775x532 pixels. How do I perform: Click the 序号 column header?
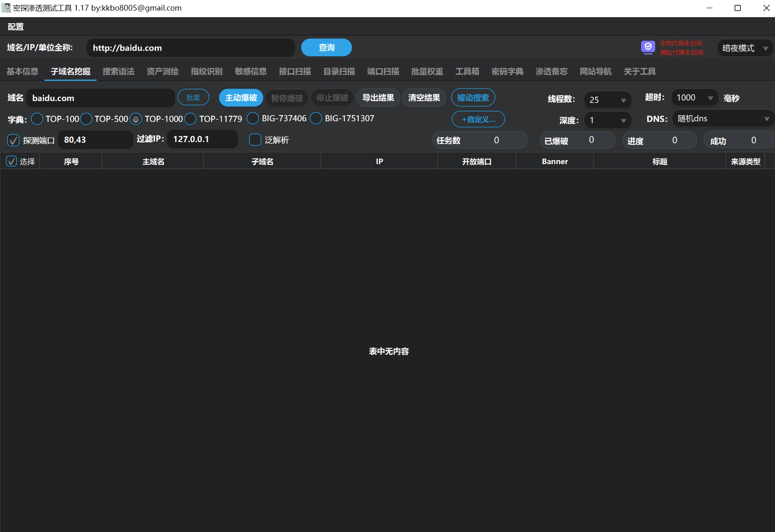(71, 162)
